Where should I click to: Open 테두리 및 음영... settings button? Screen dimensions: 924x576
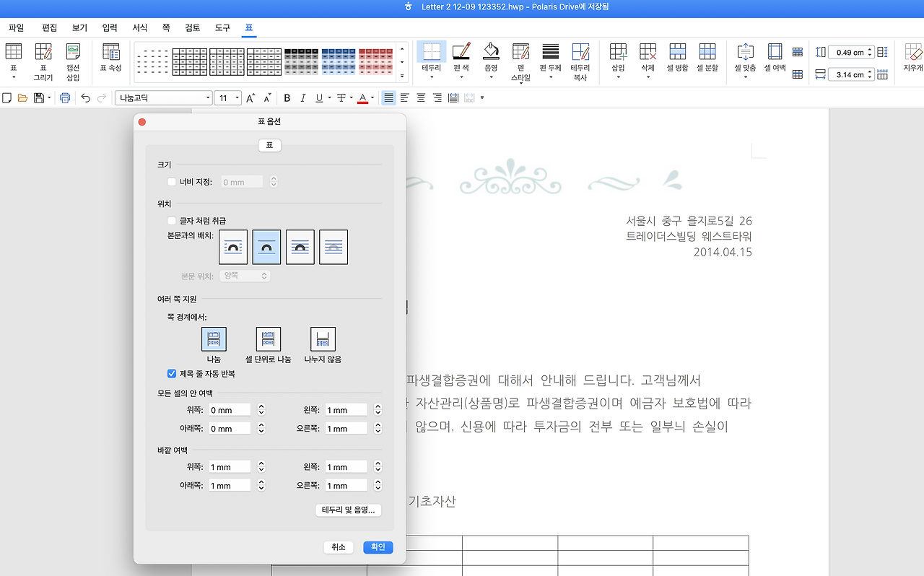point(349,510)
